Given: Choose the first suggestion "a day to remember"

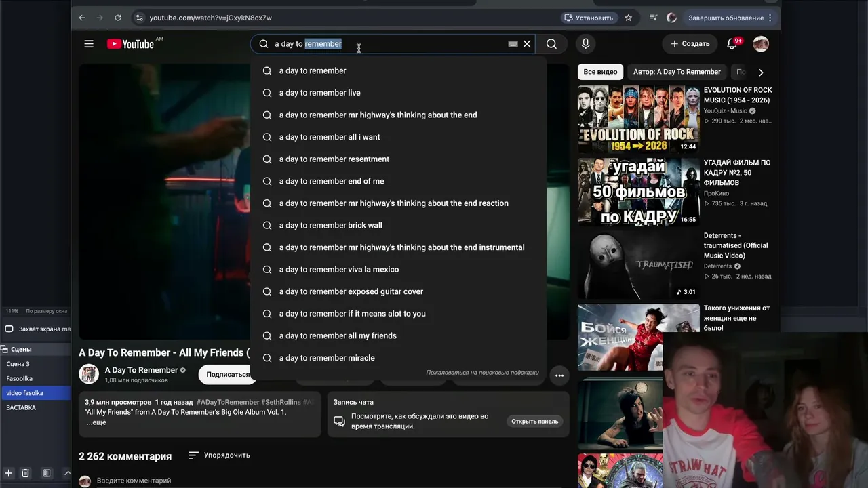Looking at the screenshot, I should [398, 70].
